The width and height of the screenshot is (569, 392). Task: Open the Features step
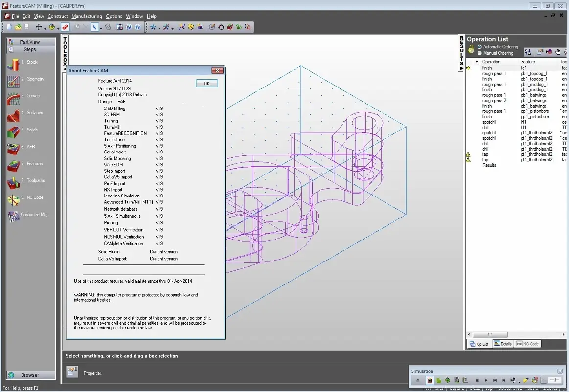(24, 166)
